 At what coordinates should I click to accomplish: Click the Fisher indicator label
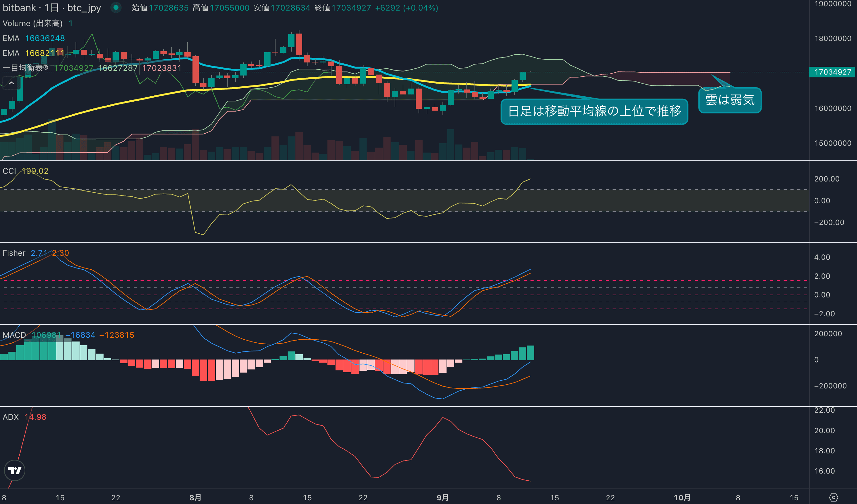point(14,253)
